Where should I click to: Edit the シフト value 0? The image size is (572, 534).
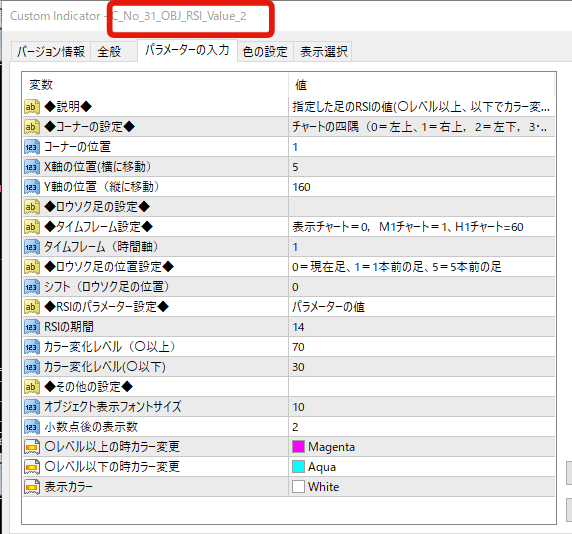pyautogui.click(x=422, y=287)
